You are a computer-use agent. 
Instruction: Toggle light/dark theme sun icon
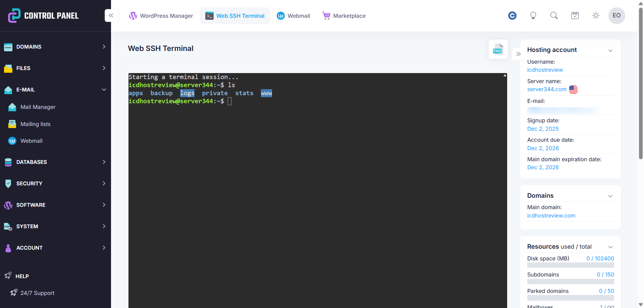pos(596,15)
